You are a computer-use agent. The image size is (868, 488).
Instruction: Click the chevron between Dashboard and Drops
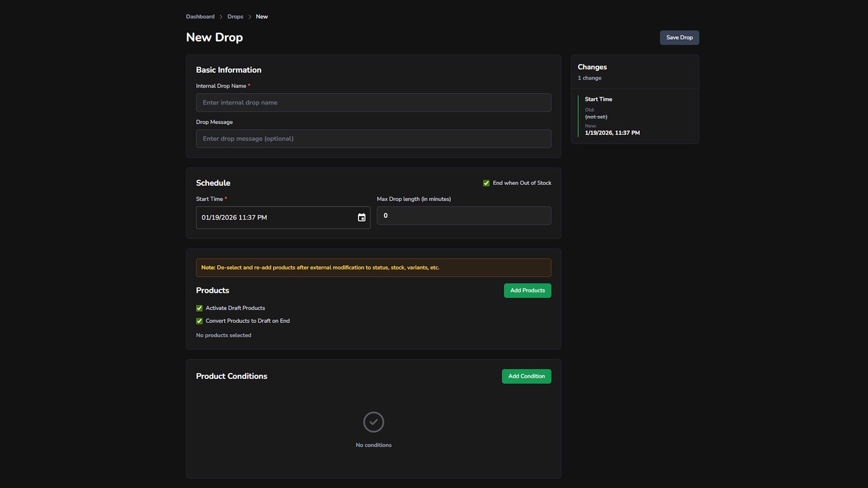pos(221,16)
